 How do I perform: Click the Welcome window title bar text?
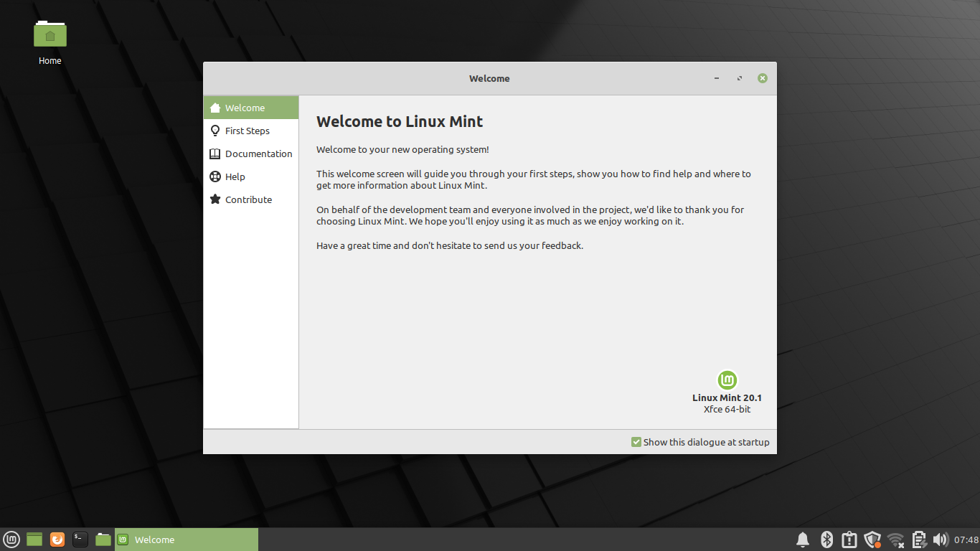click(x=489, y=78)
